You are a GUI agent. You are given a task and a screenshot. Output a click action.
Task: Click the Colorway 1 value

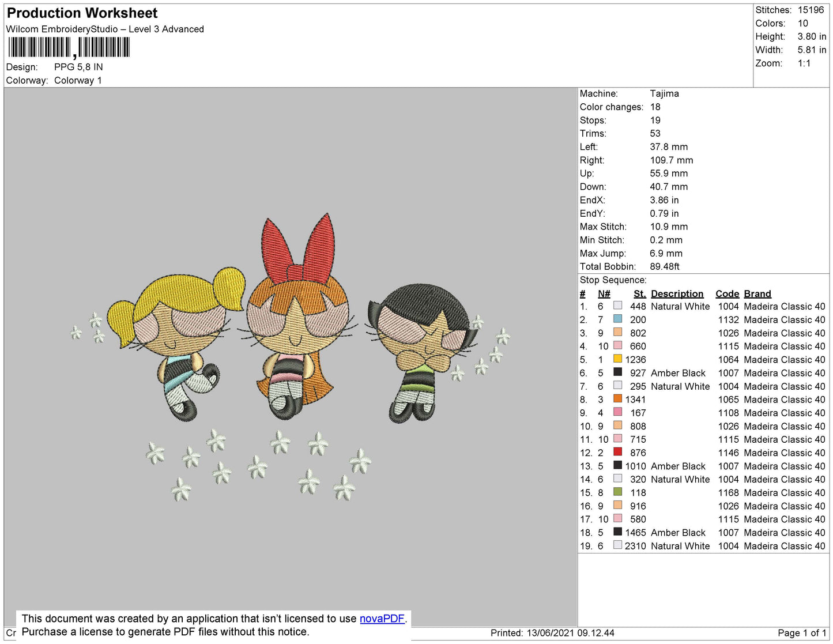pyautogui.click(x=78, y=80)
